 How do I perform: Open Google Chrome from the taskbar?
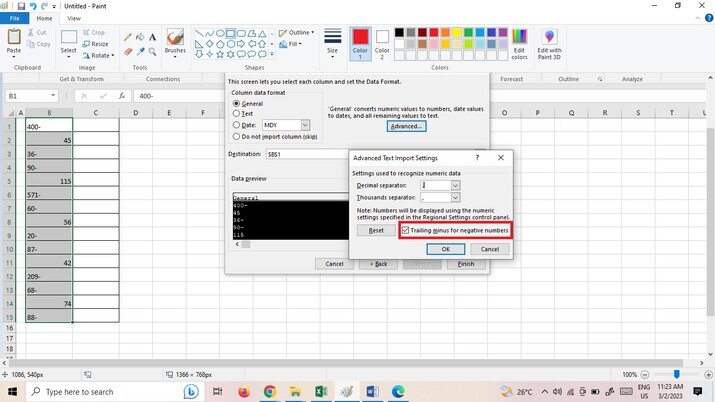point(269,392)
